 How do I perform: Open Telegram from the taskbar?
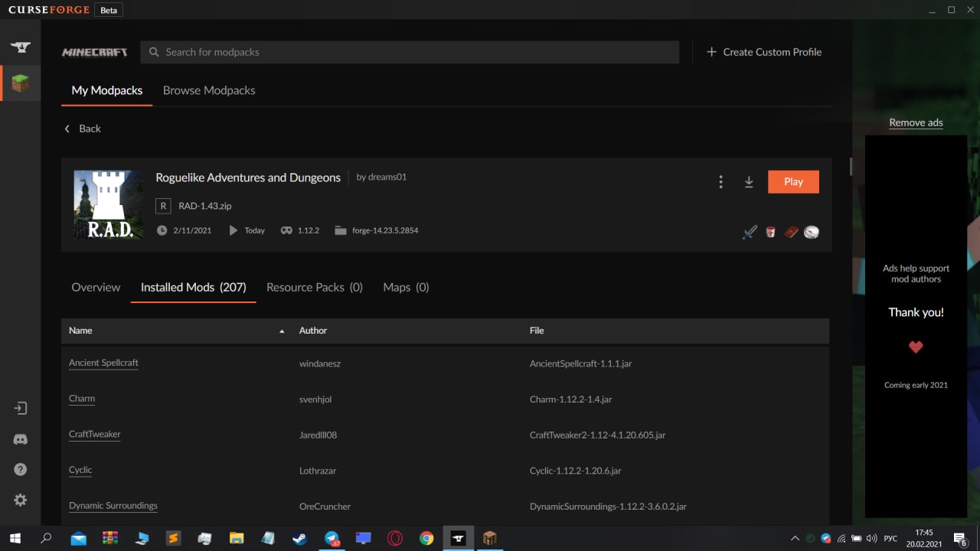coord(332,538)
